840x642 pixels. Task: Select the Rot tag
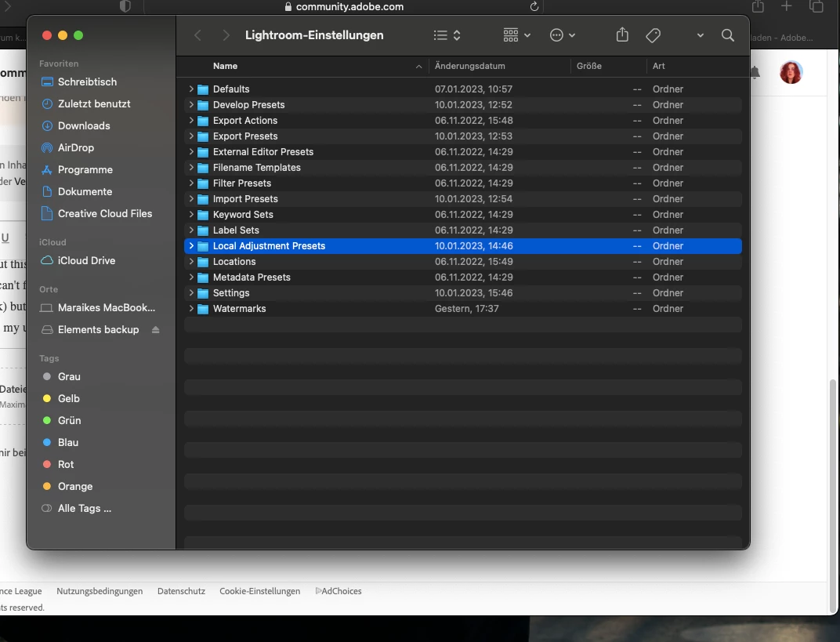[x=65, y=465]
